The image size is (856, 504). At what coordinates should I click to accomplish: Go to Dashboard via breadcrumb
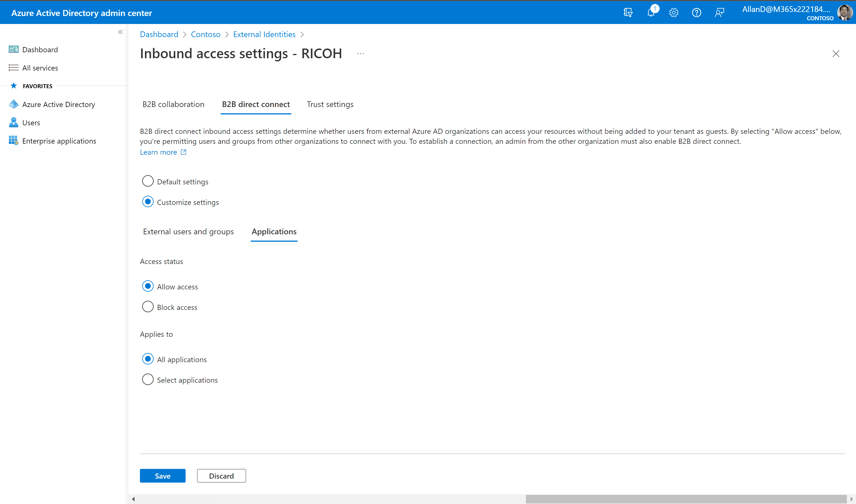point(159,34)
